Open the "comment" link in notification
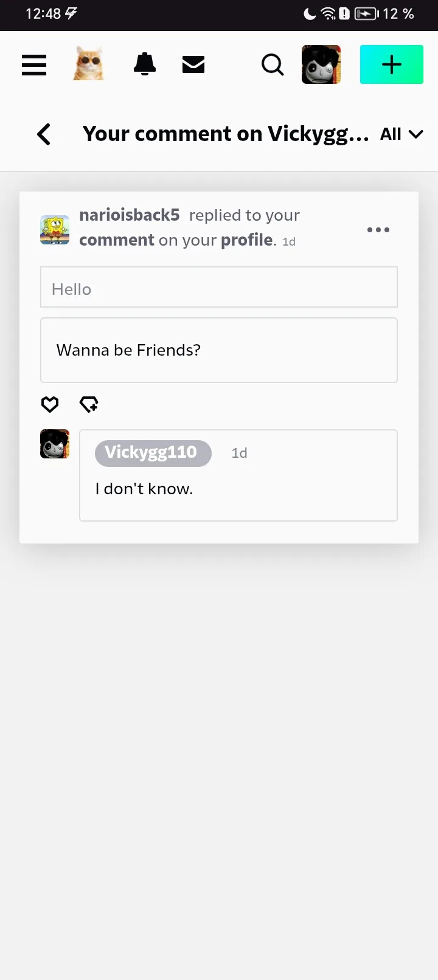Viewport: 438px width, 980px height. click(x=117, y=240)
